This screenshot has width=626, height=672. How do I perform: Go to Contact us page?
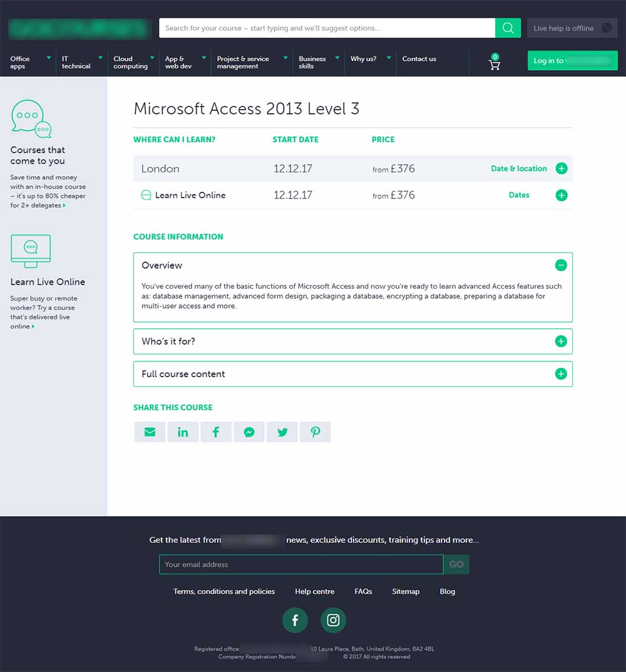(419, 59)
